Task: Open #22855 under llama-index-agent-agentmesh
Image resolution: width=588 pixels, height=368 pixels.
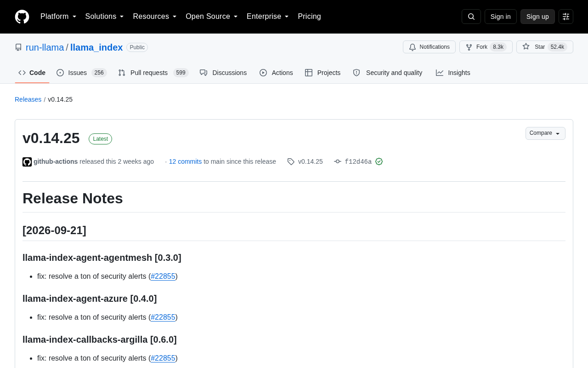Action: pos(163,276)
